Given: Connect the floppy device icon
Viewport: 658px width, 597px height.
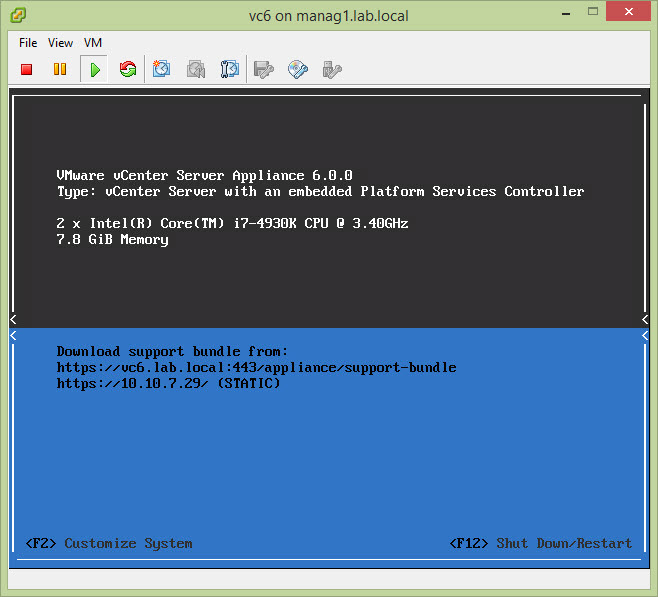Looking at the screenshot, I should click(x=264, y=70).
